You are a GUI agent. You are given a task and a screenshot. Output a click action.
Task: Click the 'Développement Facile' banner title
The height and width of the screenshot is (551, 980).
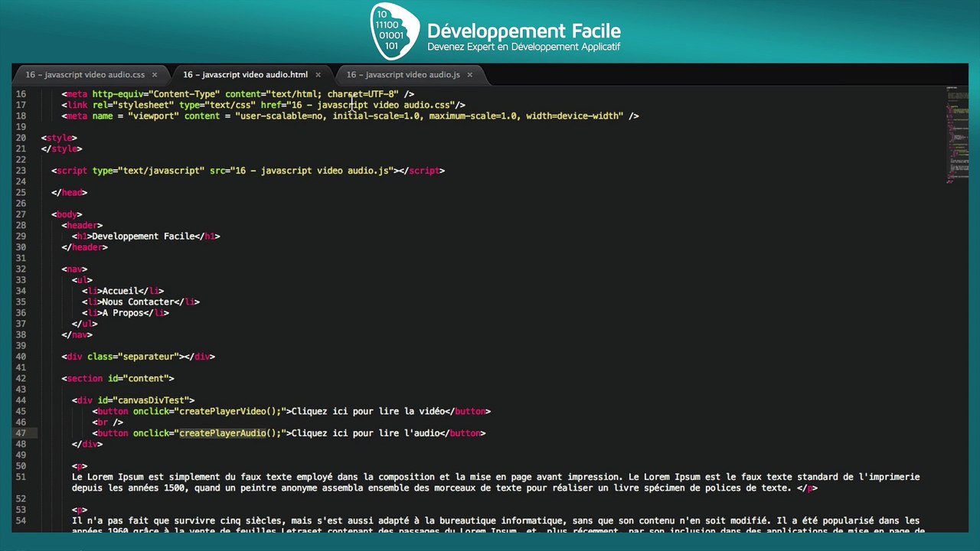(524, 31)
